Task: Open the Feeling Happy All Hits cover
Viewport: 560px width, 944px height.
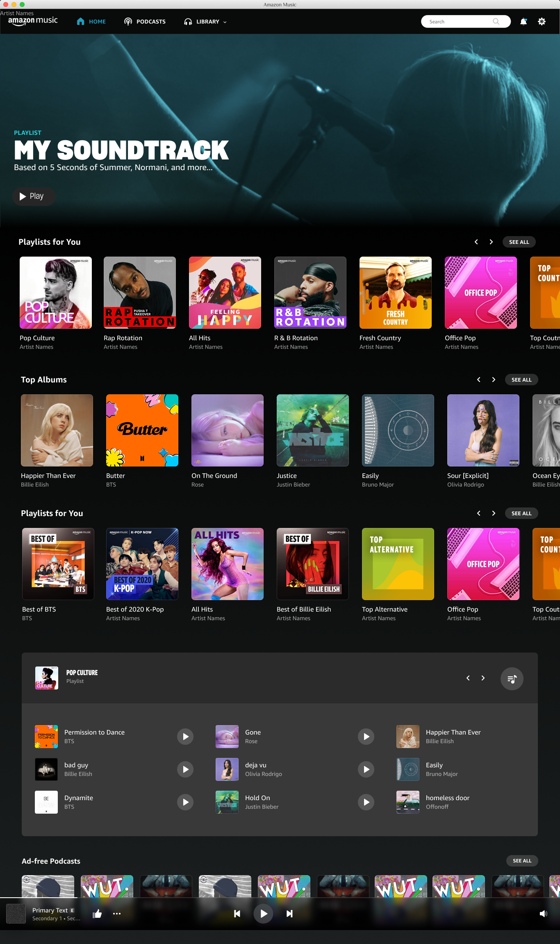Action: tap(225, 293)
